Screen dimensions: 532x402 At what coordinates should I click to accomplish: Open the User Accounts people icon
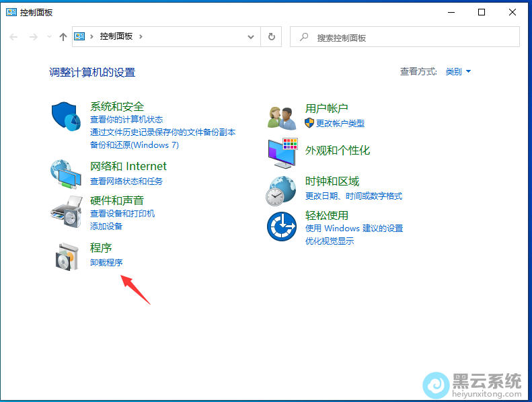point(282,117)
